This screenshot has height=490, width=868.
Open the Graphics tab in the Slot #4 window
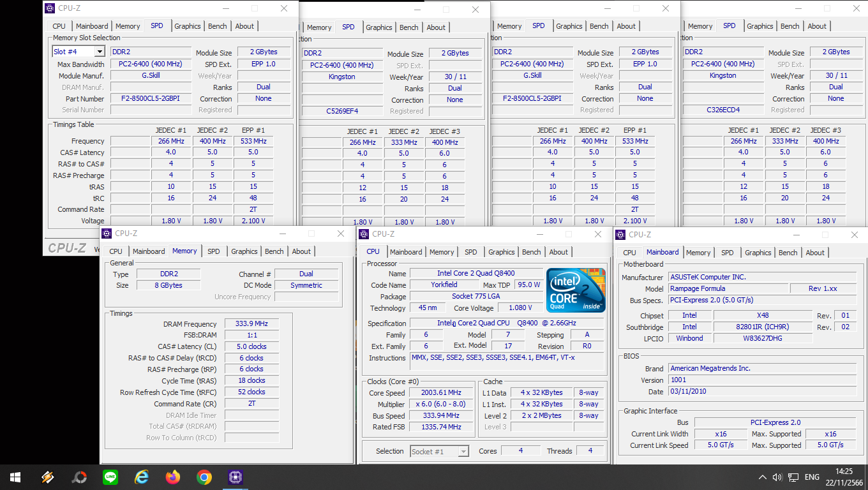188,26
